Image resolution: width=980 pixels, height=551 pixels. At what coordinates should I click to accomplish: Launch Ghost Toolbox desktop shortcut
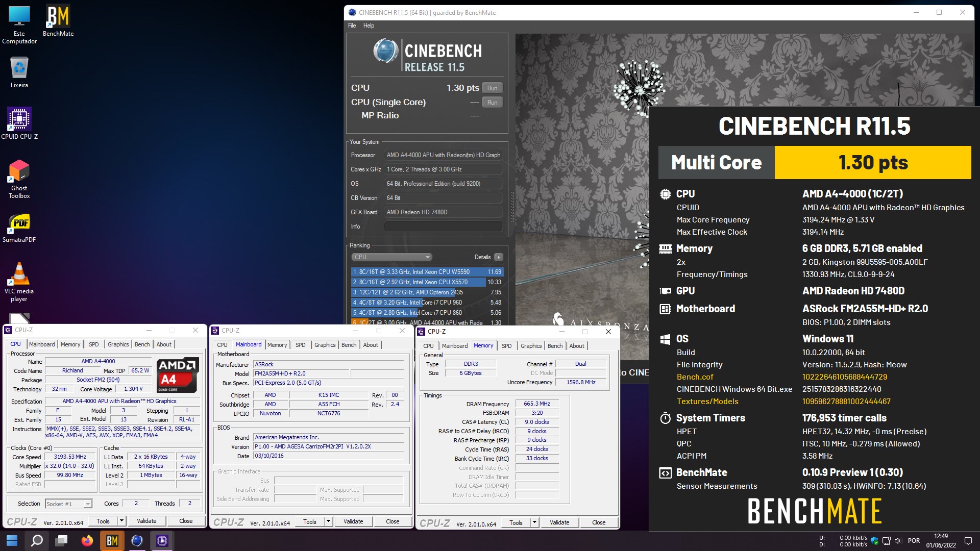[x=19, y=179]
